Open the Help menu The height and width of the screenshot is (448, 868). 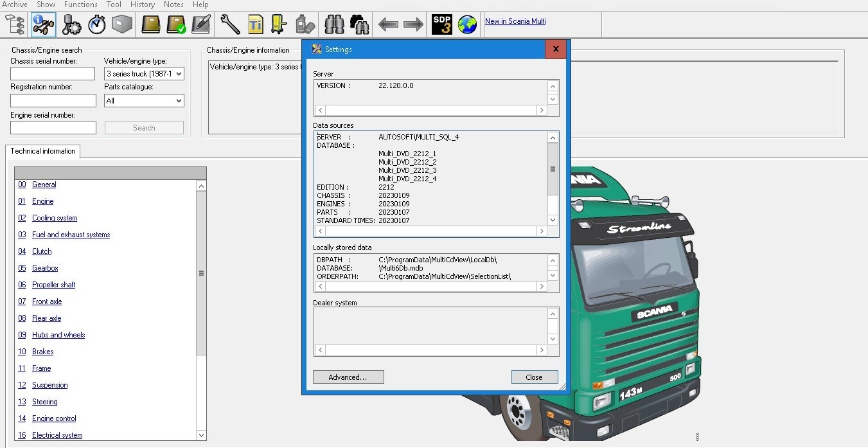[200, 4]
